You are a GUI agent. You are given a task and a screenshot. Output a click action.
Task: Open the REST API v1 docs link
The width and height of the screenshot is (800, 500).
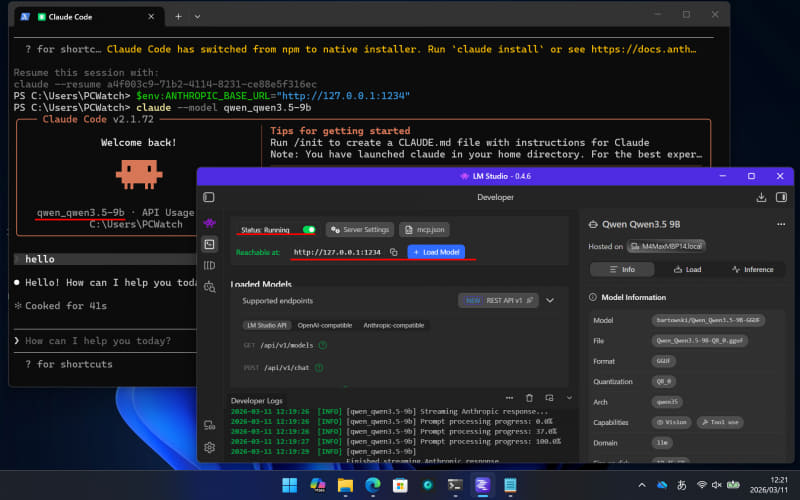tap(498, 301)
